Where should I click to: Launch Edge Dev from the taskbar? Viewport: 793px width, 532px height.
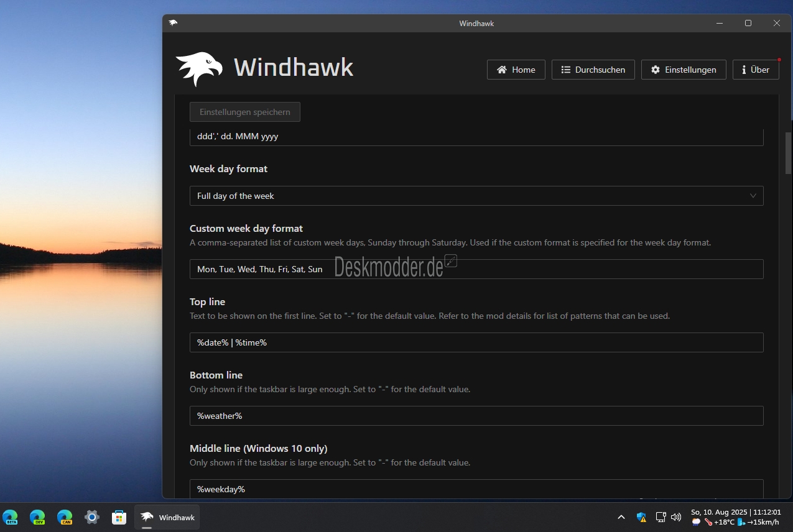[x=37, y=517]
